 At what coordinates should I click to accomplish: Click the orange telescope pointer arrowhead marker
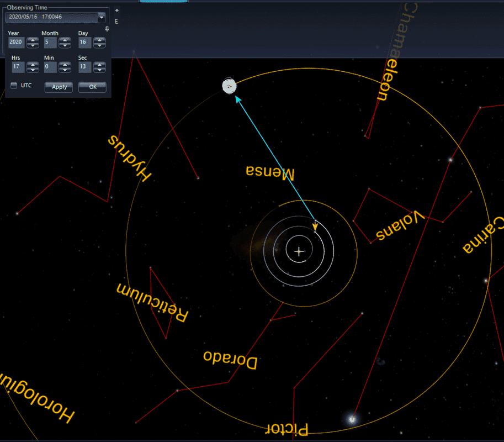click(x=315, y=225)
